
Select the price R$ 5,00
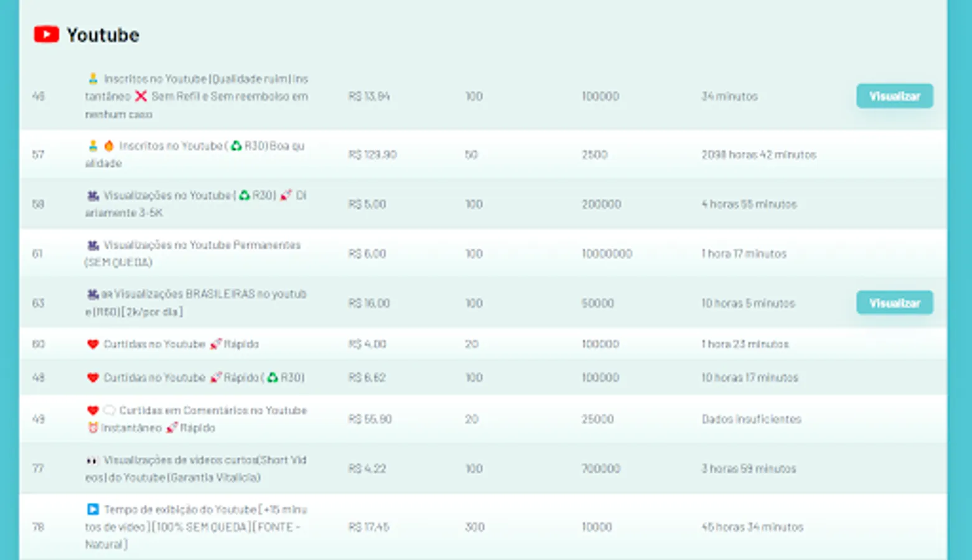[x=367, y=204]
